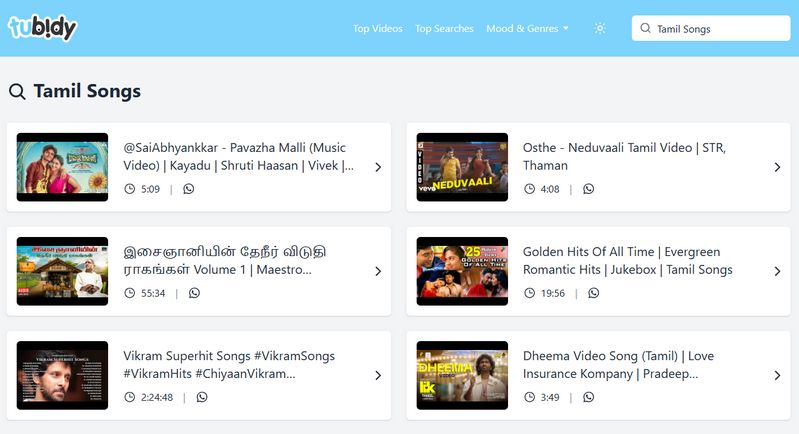799x434 pixels.
Task: Share Pavazha Malli video via WhatsApp icon
Action: point(189,189)
